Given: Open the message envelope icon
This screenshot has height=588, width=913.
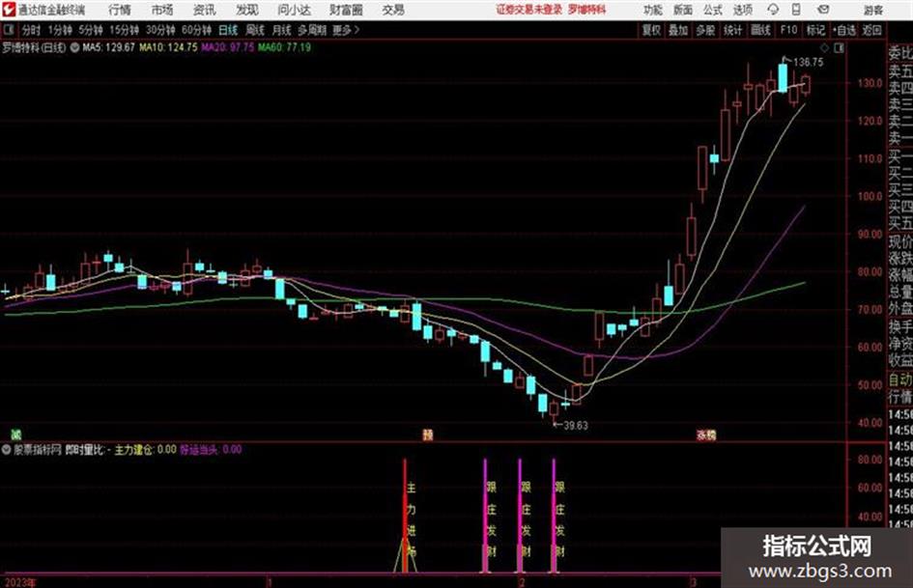Looking at the screenshot, I should [x=823, y=10].
